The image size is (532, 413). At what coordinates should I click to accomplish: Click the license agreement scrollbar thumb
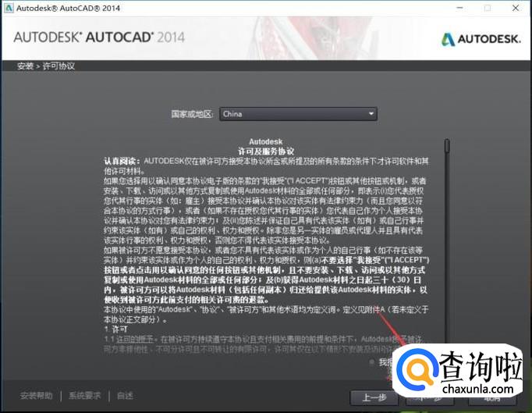(x=447, y=145)
